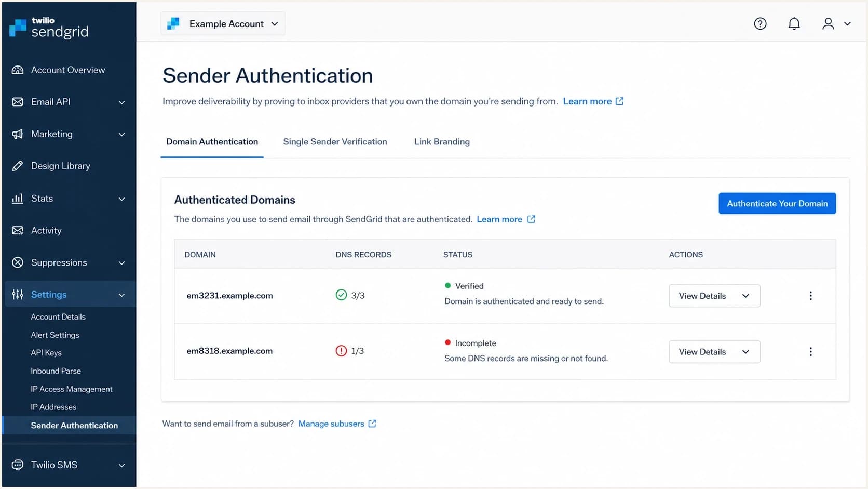This screenshot has width=868, height=489.
Task: Expand the Suppressions menu chevron
Action: point(121,263)
